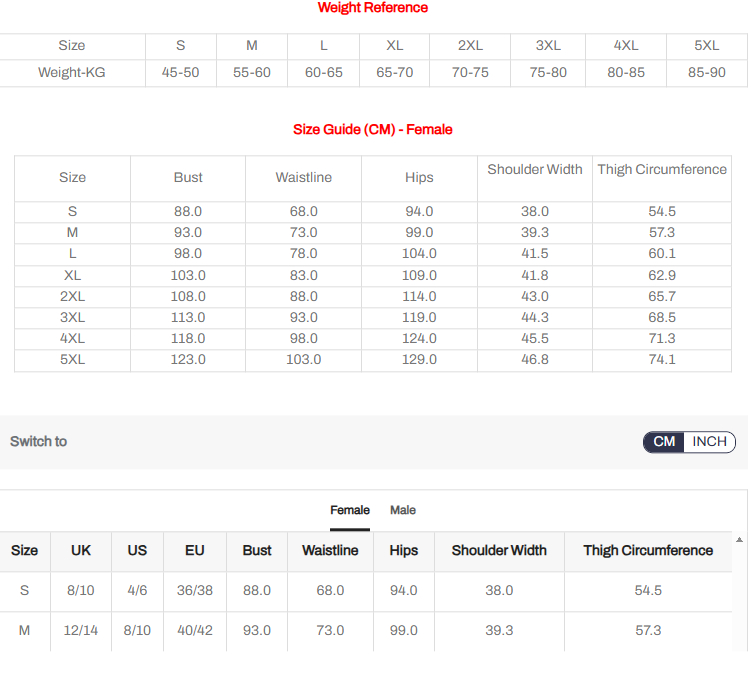Image resolution: width=751 pixels, height=678 pixels.
Task: Click the Size Guide (CM) - Female heading
Action: (x=372, y=130)
